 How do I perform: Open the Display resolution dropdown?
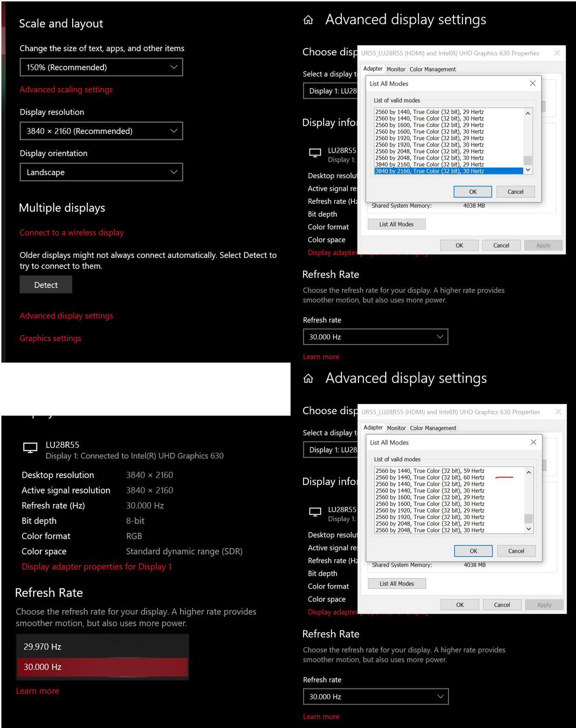pyautogui.click(x=102, y=131)
